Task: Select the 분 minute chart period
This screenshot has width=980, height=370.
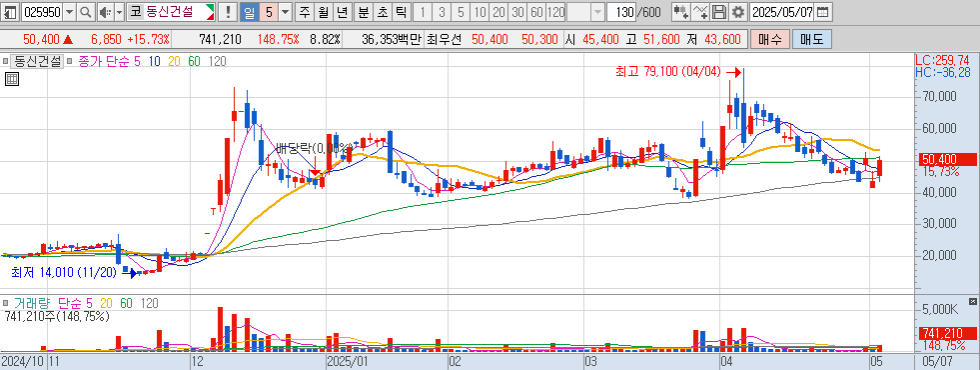Action: 363,11
